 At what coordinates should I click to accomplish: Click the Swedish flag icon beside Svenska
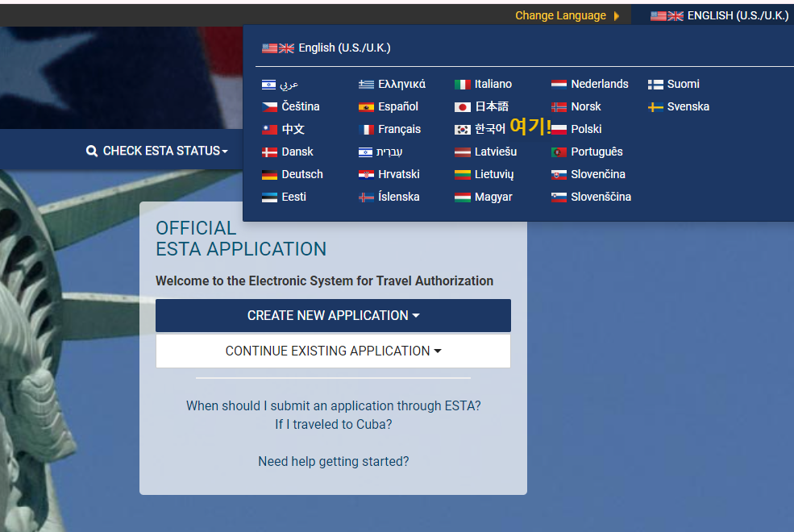coord(655,107)
